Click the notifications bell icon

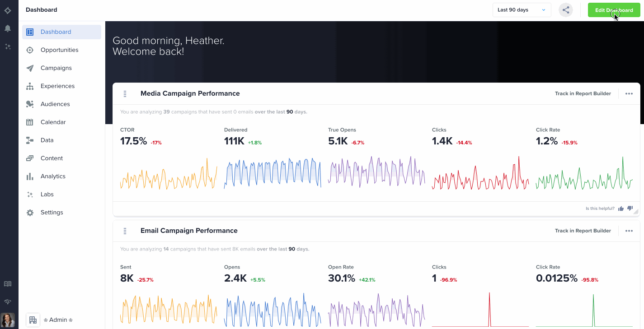pos(8,28)
